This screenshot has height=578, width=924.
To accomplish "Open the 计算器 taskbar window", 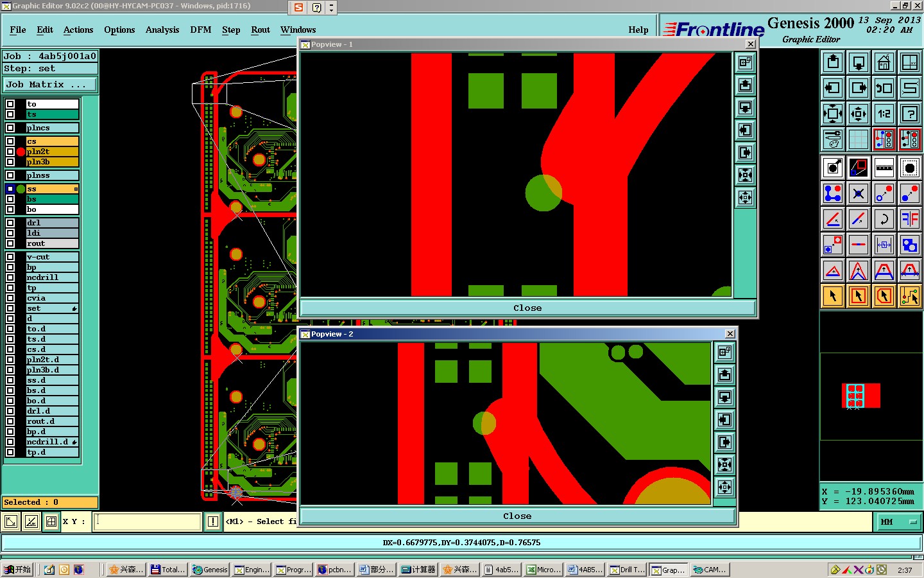I will (x=418, y=570).
